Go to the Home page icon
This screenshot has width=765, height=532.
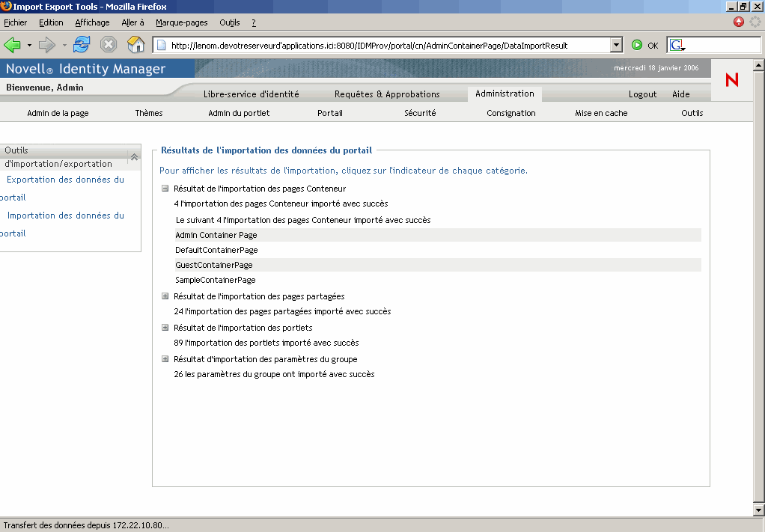tap(136, 45)
